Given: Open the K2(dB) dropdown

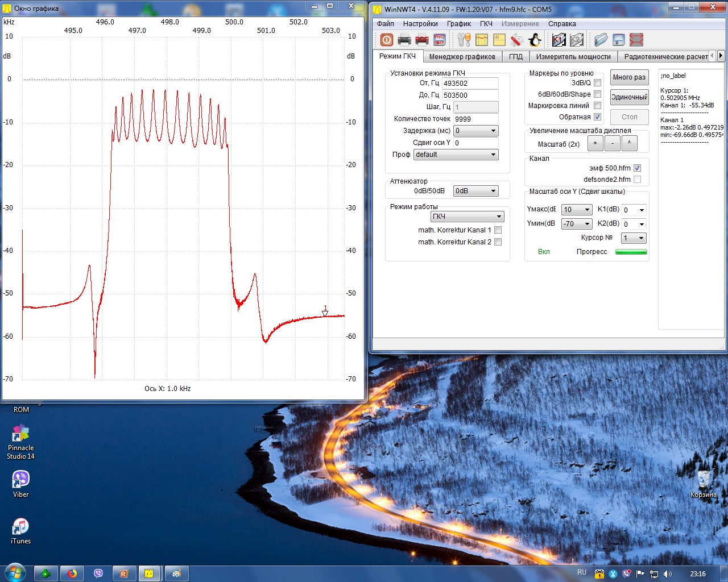Looking at the screenshot, I should [634, 224].
